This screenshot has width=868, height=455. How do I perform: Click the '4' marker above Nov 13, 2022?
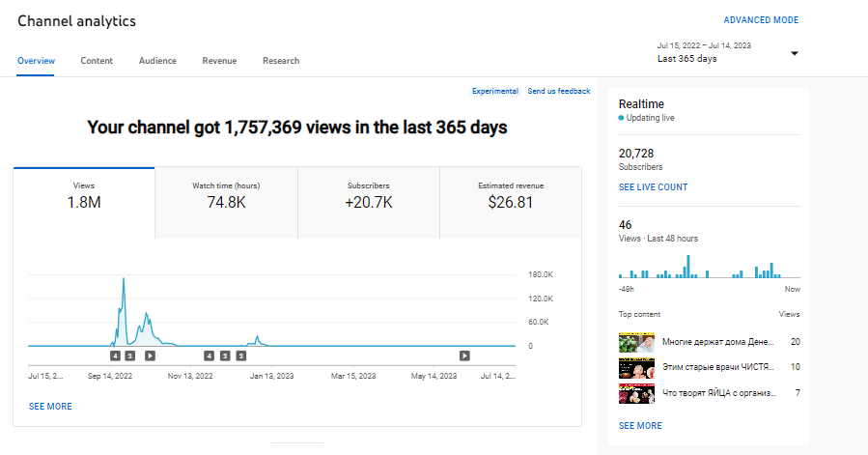coord(210,355)
